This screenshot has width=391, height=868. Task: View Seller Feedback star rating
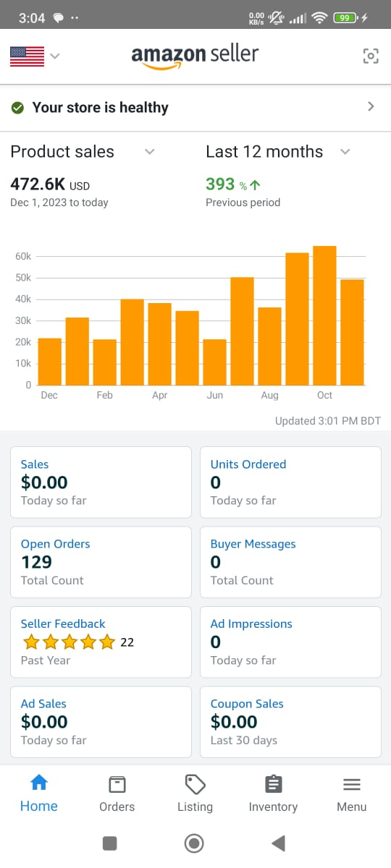70,642
